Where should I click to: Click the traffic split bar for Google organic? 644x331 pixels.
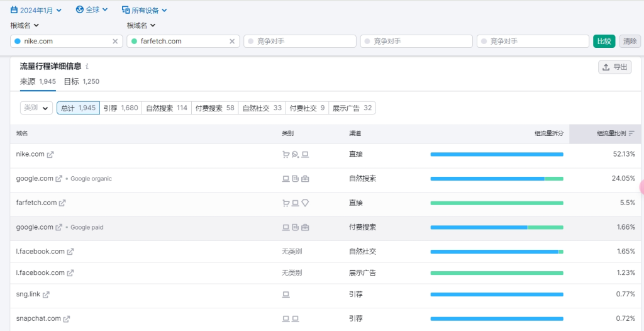coord(497,179)
